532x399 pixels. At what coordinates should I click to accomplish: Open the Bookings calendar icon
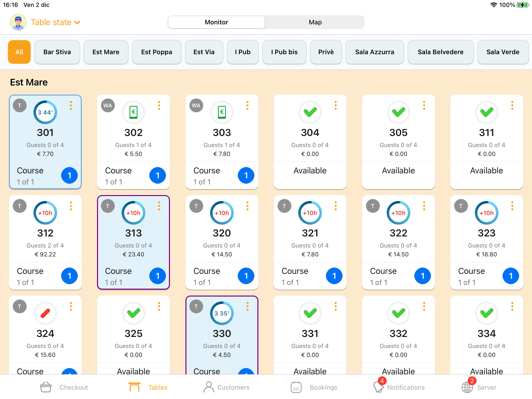coord(296,387)
